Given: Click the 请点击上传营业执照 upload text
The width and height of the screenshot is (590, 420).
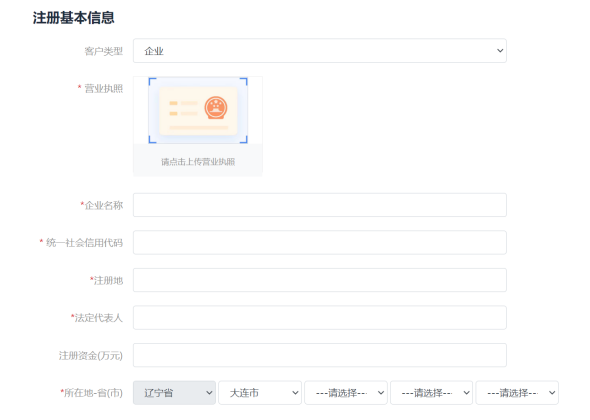Looking at the screenshot, I should [x=198, y=162].
